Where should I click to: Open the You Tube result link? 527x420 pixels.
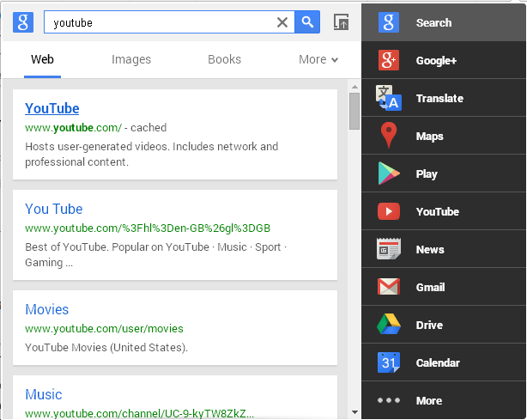pos(54,209)
